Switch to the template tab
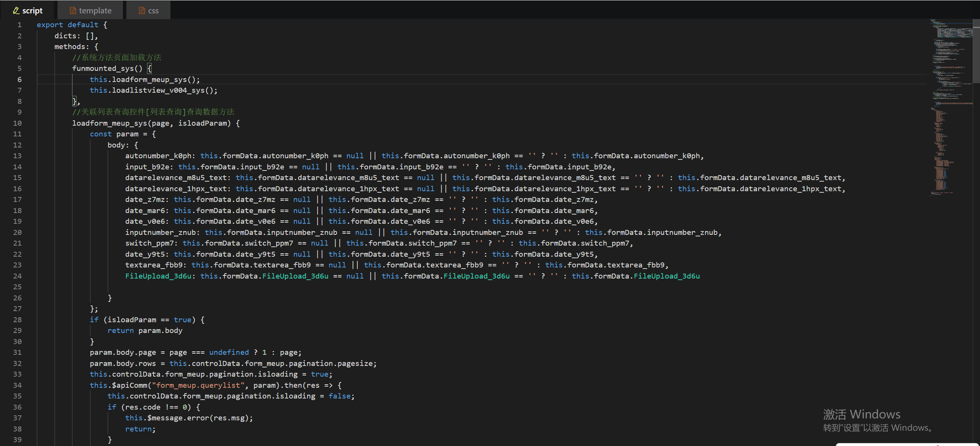 (95, 11)
